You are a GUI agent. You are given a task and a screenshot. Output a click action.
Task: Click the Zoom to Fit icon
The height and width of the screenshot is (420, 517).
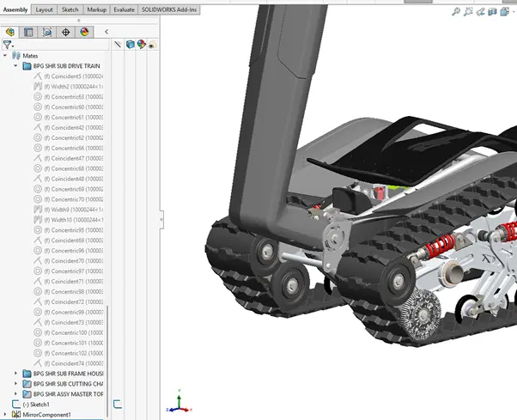click(x=456, y=12)
